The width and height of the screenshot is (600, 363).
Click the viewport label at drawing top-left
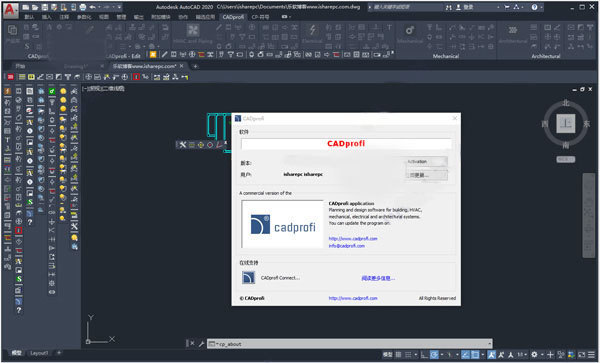104,88
